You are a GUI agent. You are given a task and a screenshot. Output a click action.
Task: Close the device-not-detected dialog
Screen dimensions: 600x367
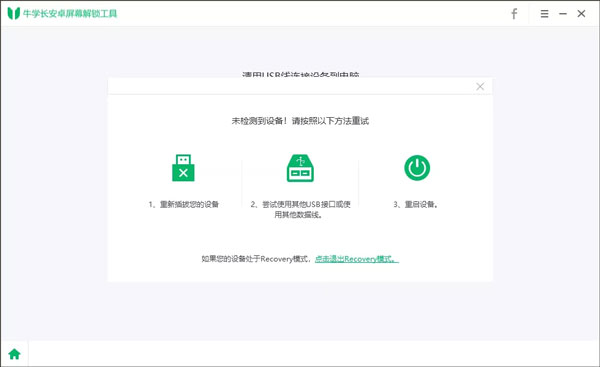480,86
